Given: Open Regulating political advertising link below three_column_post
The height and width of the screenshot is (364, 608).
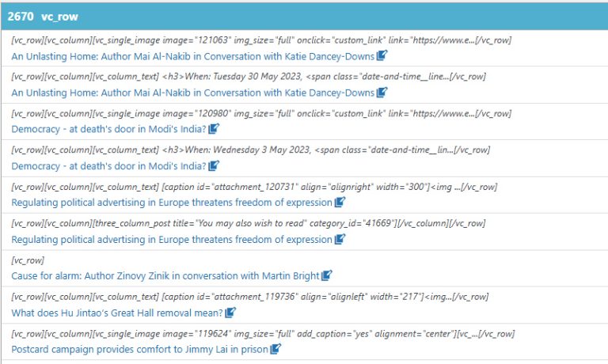Looking at the screenshot, I should [172, 240].
